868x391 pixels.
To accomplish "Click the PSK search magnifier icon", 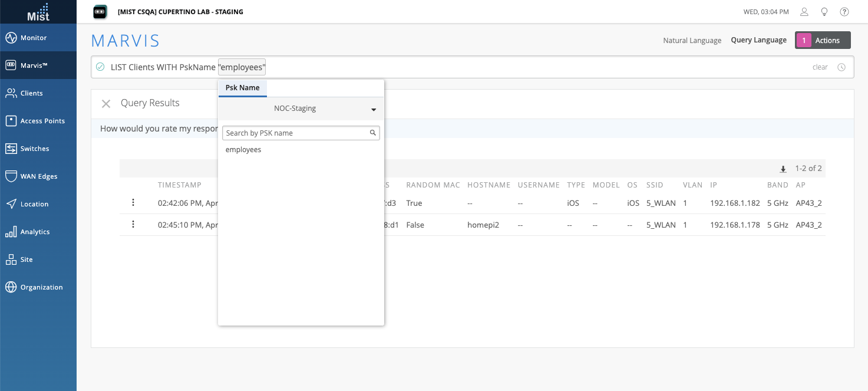I will [x=372, y=133].
